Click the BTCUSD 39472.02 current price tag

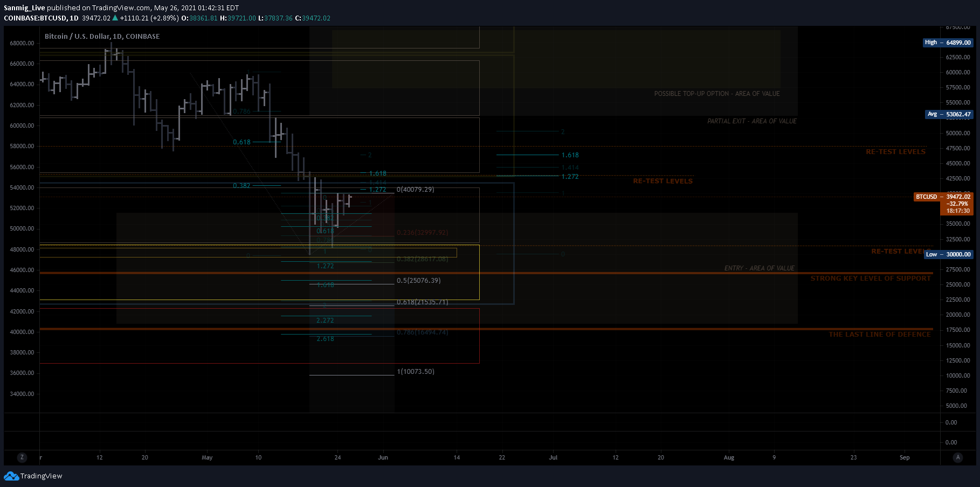pyautogui.click(x=943, y=197)
